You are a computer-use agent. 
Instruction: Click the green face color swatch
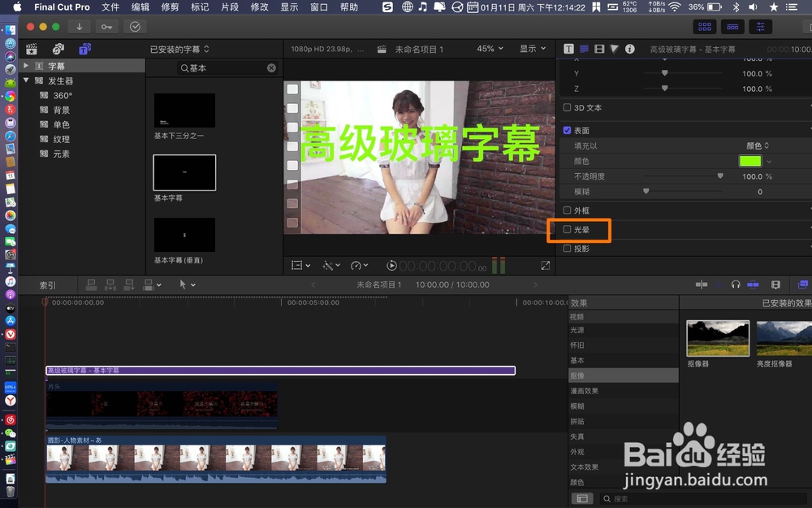pos(749,161)
